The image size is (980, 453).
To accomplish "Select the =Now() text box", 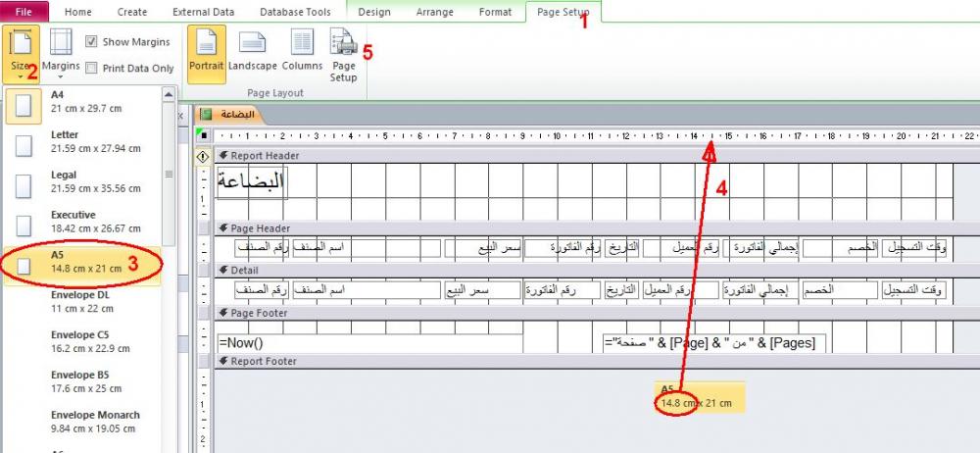I will (369, 343).
